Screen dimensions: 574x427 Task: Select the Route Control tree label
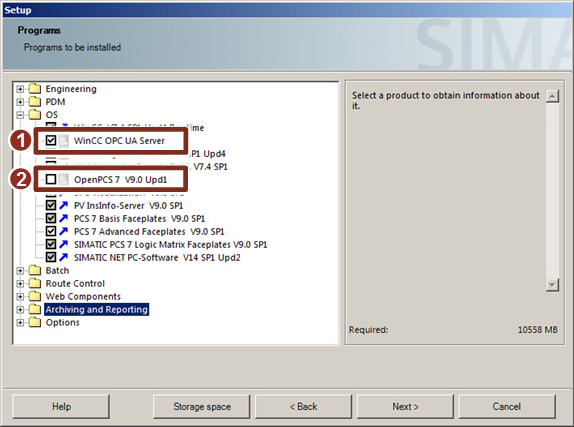(75, 283)
